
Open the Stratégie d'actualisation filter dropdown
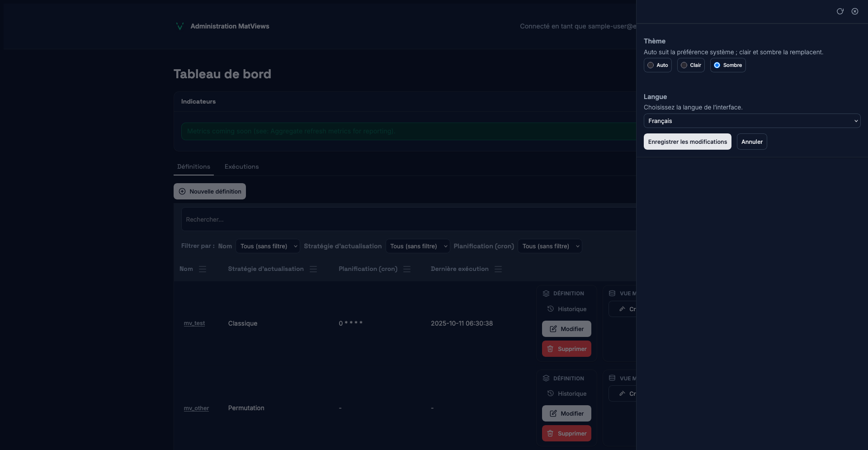tap(417, 246)
